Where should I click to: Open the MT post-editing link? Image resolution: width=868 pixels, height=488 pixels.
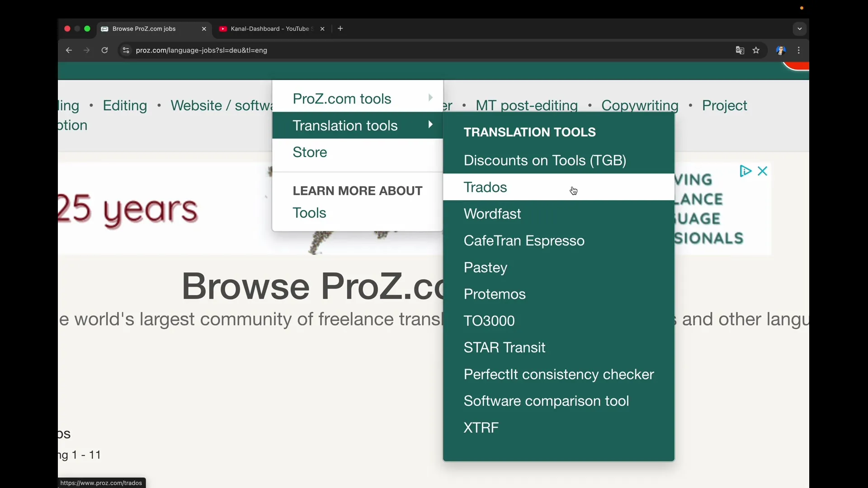click(x=527, y=106)
